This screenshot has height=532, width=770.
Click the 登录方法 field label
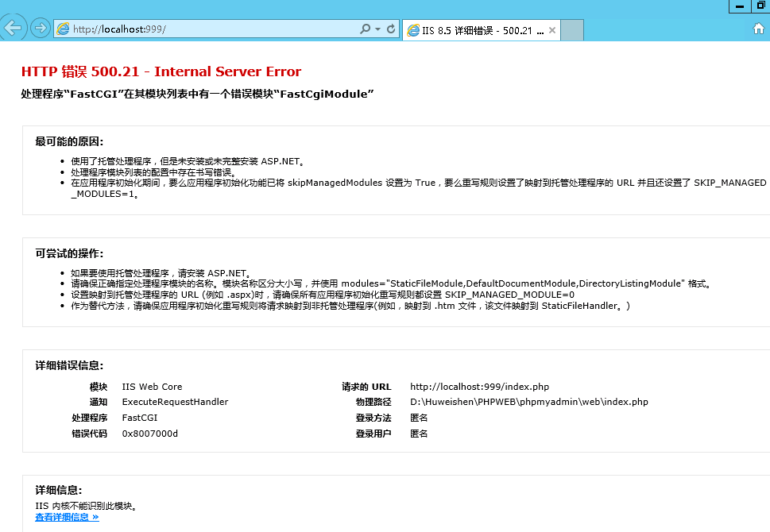click(x=373, y=418)
